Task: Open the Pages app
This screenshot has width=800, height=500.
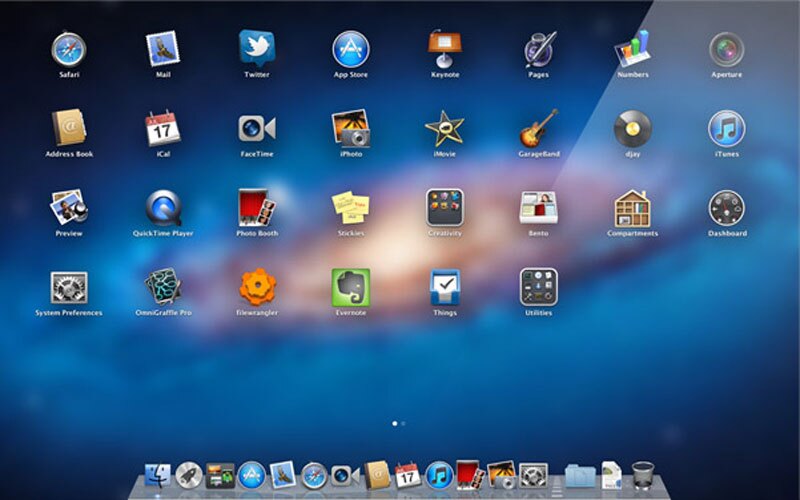Action: click(539, 49)
